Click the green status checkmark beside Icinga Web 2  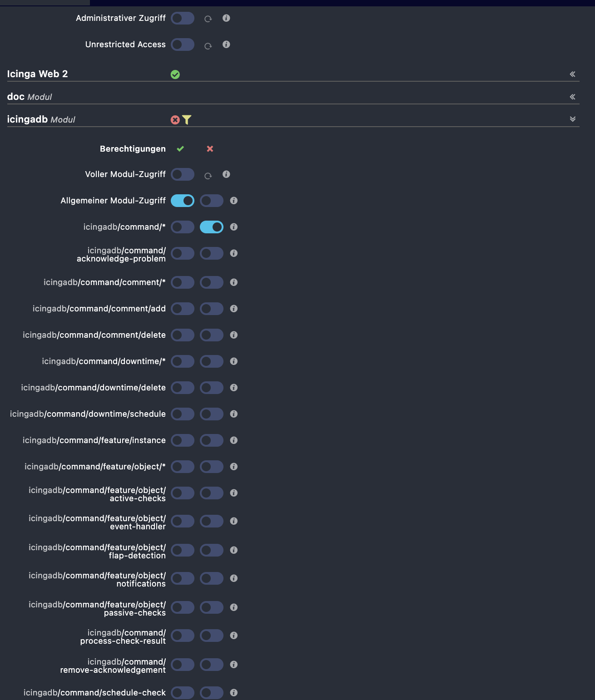176,74
